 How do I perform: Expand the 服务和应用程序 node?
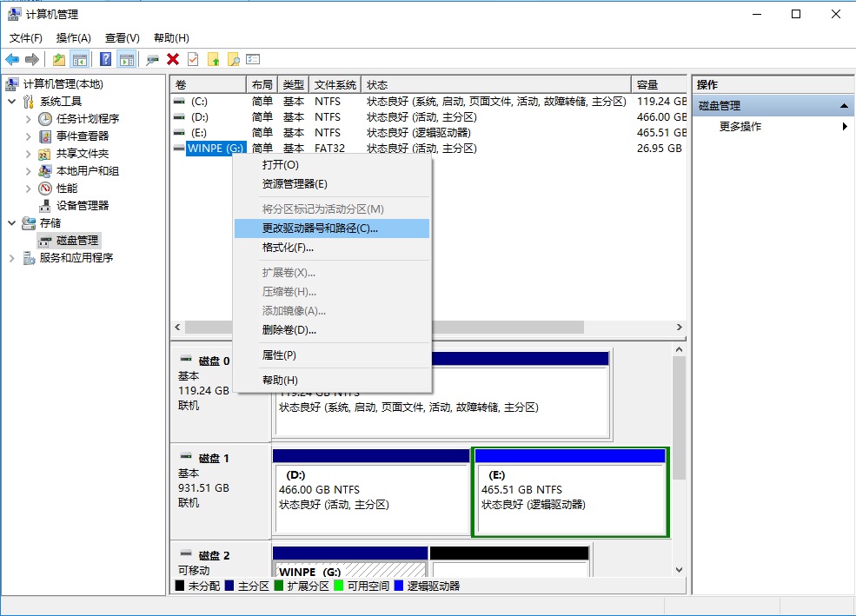pyautogui.click(x=12, y=258)
